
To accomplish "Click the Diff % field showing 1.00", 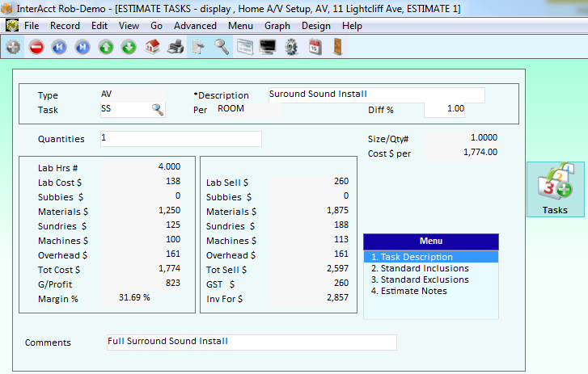I will 444,110.
